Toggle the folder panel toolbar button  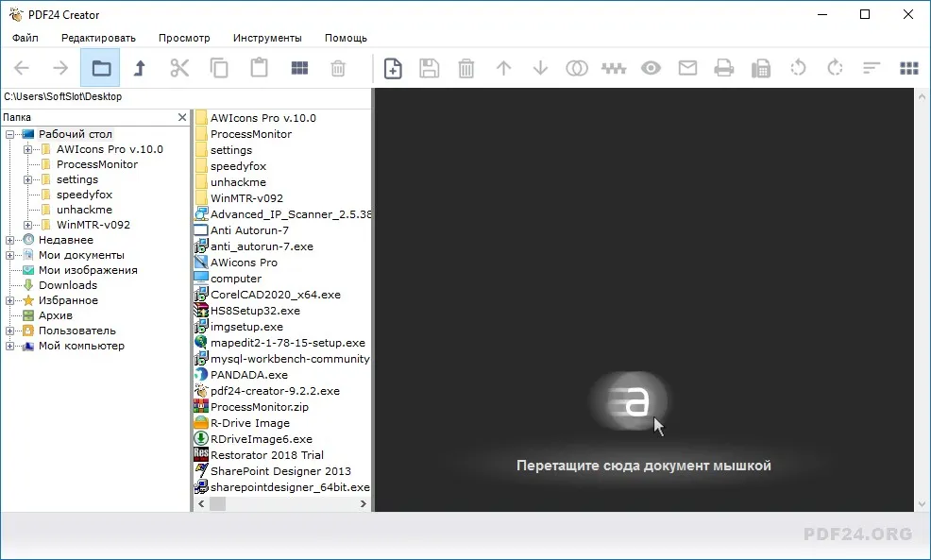pos(100,68)
